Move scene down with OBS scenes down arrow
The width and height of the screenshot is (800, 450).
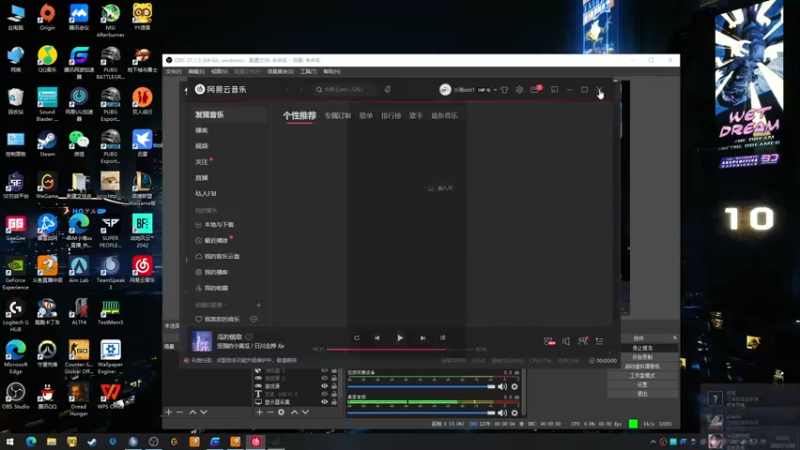[204, 412]
